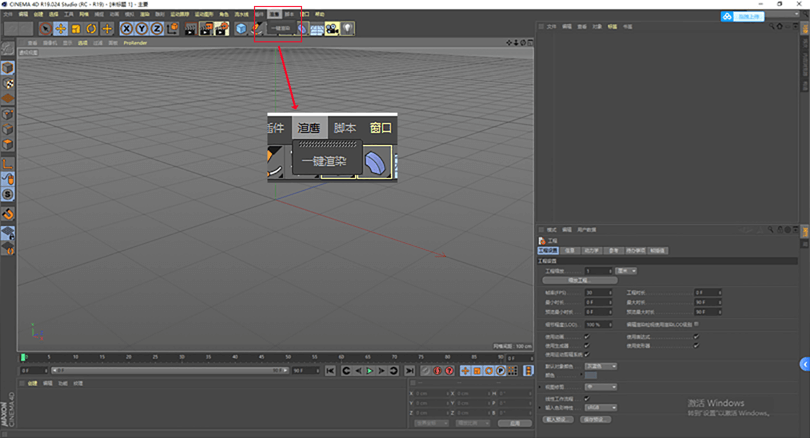Toggle the 使用表达式 checkbox
The image size is (810, 438).
coord(697,336)
